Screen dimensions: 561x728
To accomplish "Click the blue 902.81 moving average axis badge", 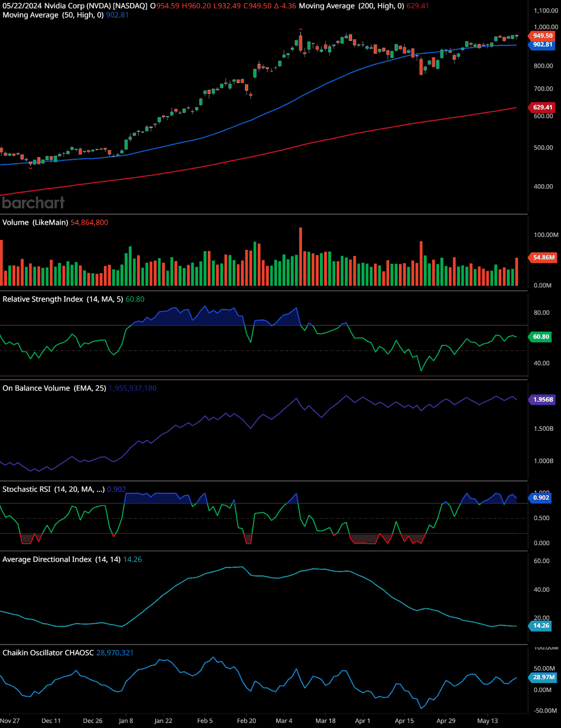I will (543, 44).
